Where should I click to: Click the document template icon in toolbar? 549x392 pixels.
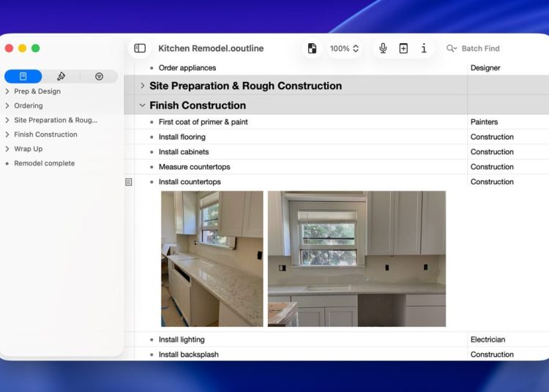pos(313,48)
